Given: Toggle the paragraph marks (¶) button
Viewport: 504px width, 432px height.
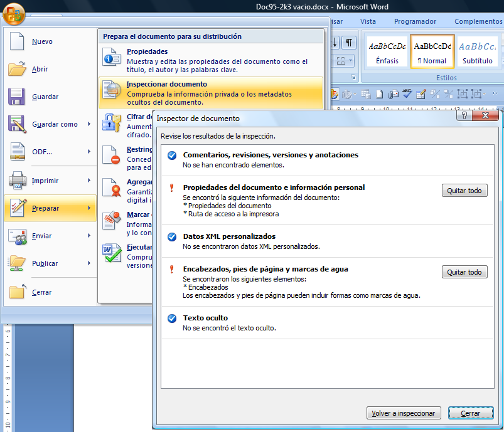Looking at the screenshot, I should (x=349, y=43).
